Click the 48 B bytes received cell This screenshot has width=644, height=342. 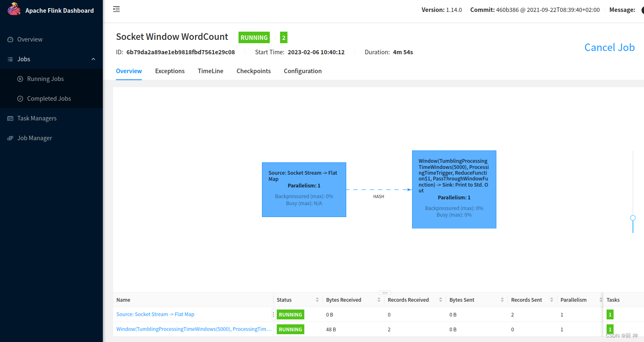click(331, 330)
